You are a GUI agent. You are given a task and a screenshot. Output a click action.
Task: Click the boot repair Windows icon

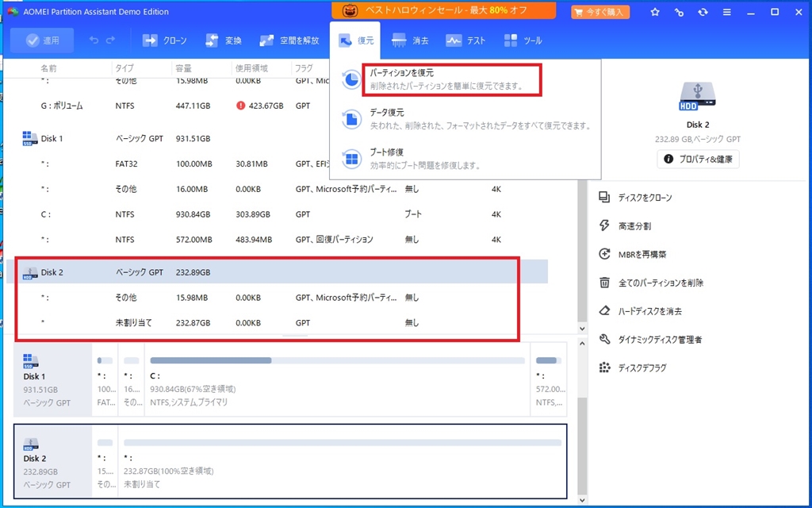[351, 159]
